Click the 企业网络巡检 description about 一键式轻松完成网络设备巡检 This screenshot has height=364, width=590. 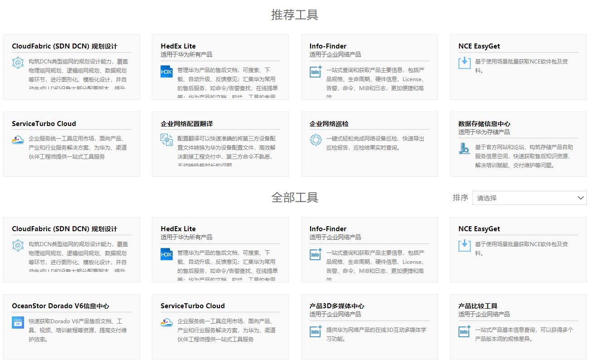tap(375, 143)
